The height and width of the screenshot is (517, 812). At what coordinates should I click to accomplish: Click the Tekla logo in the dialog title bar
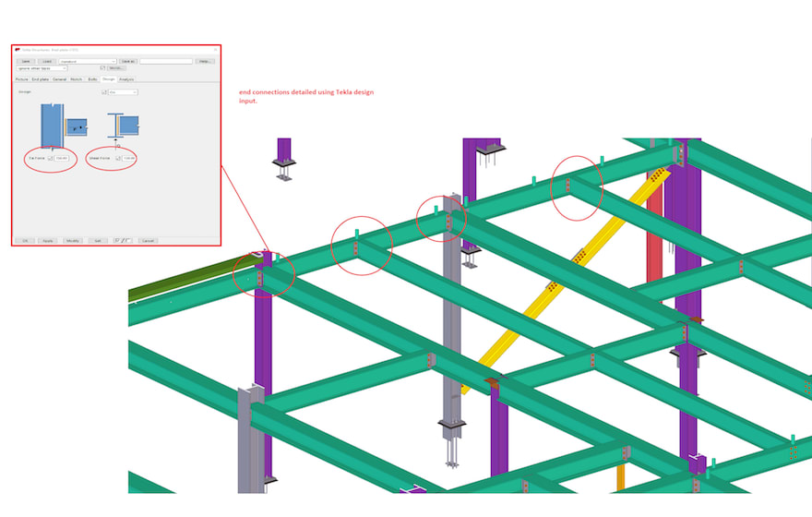click(18, 49)
